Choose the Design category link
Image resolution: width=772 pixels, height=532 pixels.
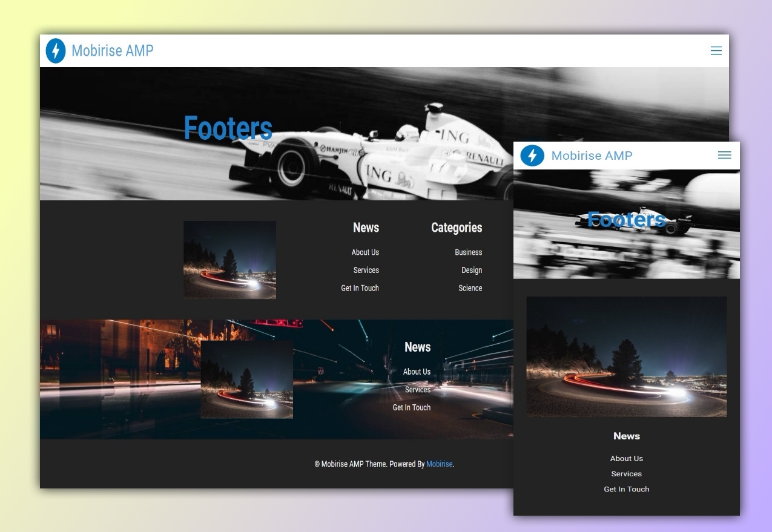pos(472,271)
